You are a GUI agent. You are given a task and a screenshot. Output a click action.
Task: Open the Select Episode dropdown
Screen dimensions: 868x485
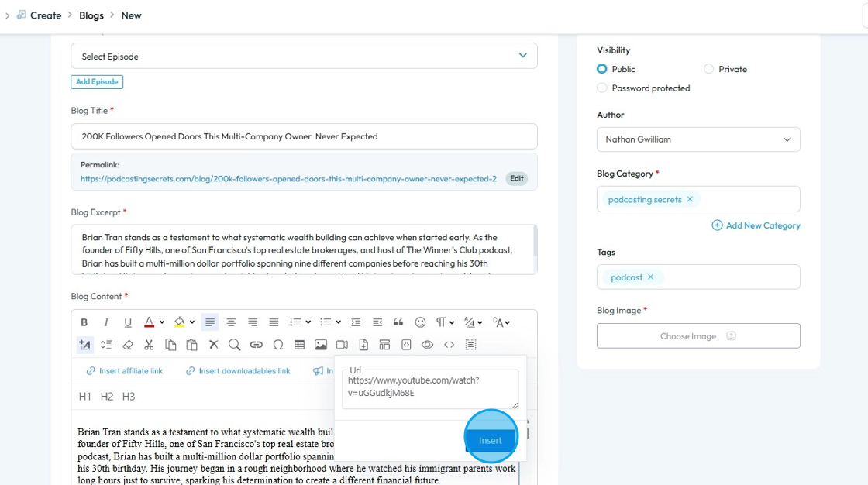(x=304, y=56)
